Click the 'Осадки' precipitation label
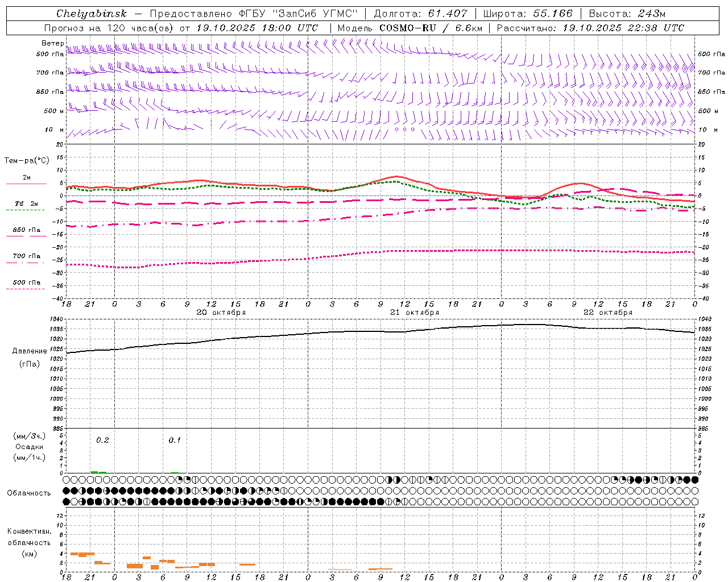Image resolution: width=728 pixels, height=582 pixels. 29,447
